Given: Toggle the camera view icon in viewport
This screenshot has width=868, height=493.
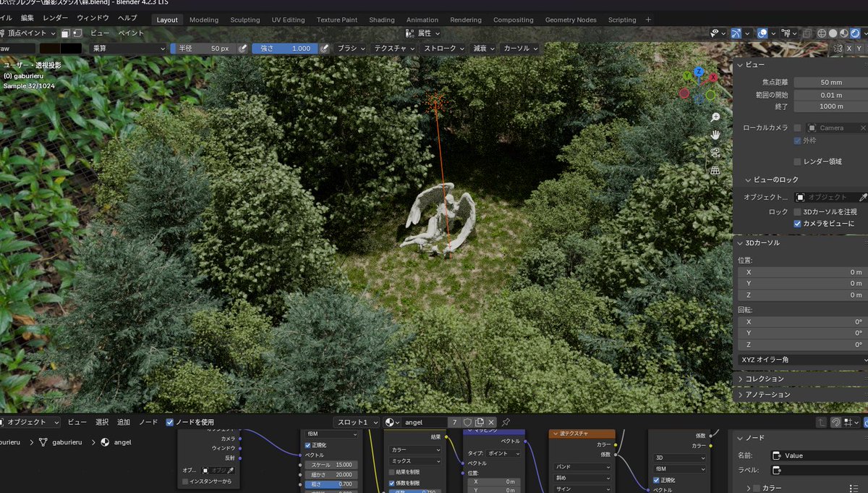Looking at the screenshot, I should pos(715,153).
